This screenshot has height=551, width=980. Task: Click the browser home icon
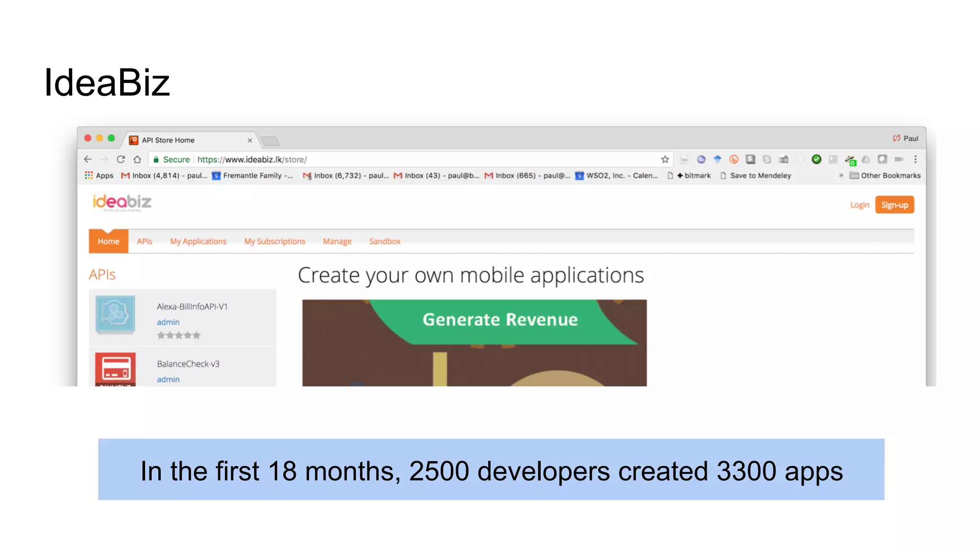137,159
